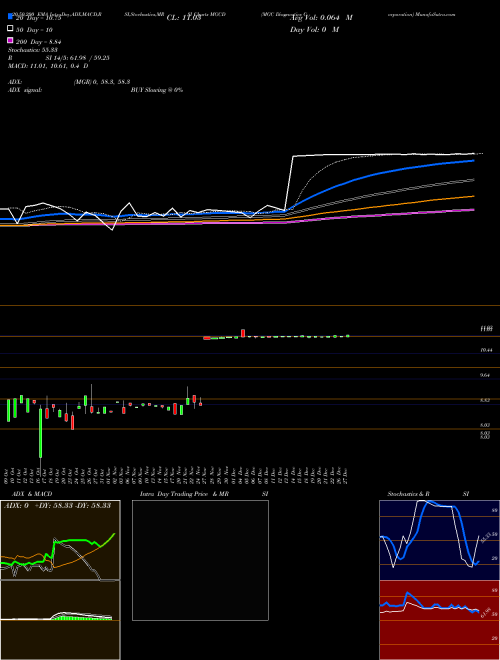Click the tall red candlestick in early December
The image size is (500, 660).
coord(243,333)
